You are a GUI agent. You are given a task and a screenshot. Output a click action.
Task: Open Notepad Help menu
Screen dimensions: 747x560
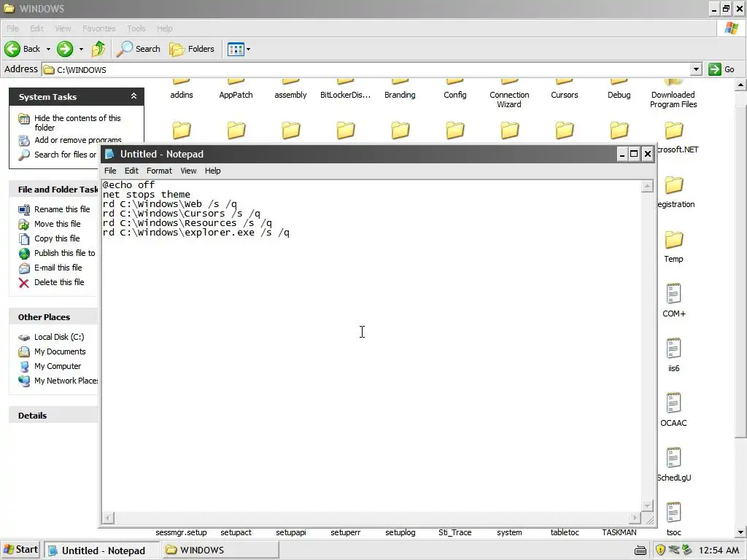click(212, 171)
